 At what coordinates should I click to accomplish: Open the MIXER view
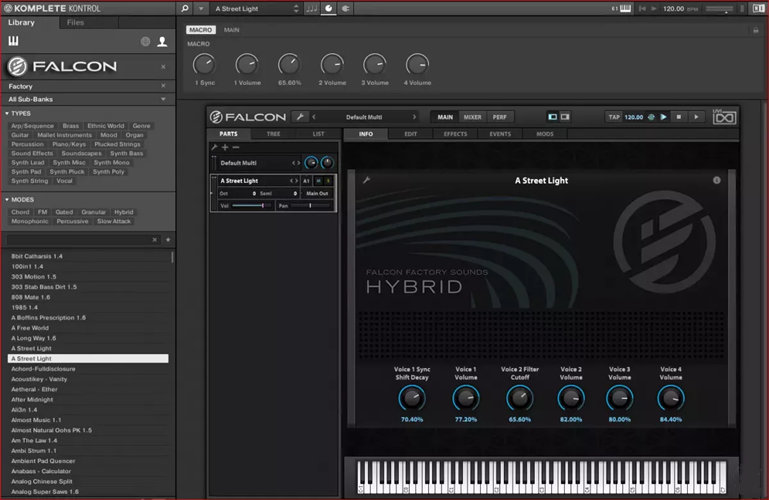[x=472, y=117]
